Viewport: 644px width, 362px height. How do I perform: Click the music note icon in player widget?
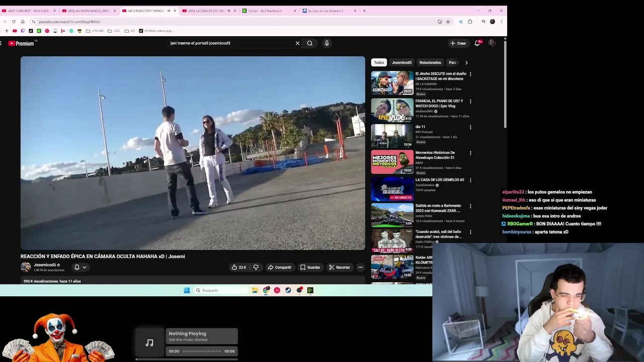coord(149,343)
